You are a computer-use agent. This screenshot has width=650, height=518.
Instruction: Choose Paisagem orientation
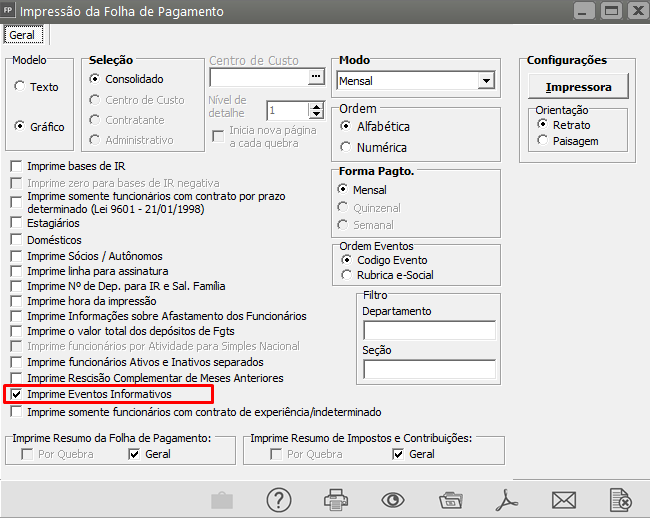click(543, 141)
